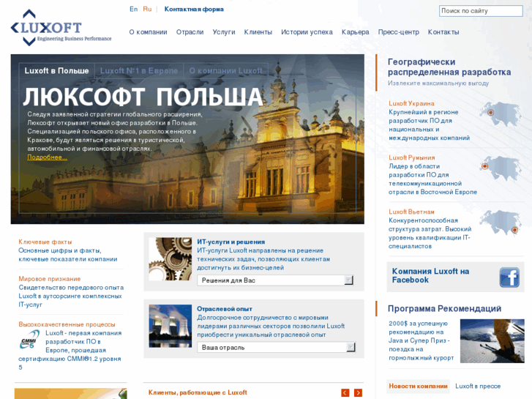The height and width of the screenshot is (399, 532).
Task: Open the Истории успеха menu
Action: pyautogui.click(x=307, y=32)
